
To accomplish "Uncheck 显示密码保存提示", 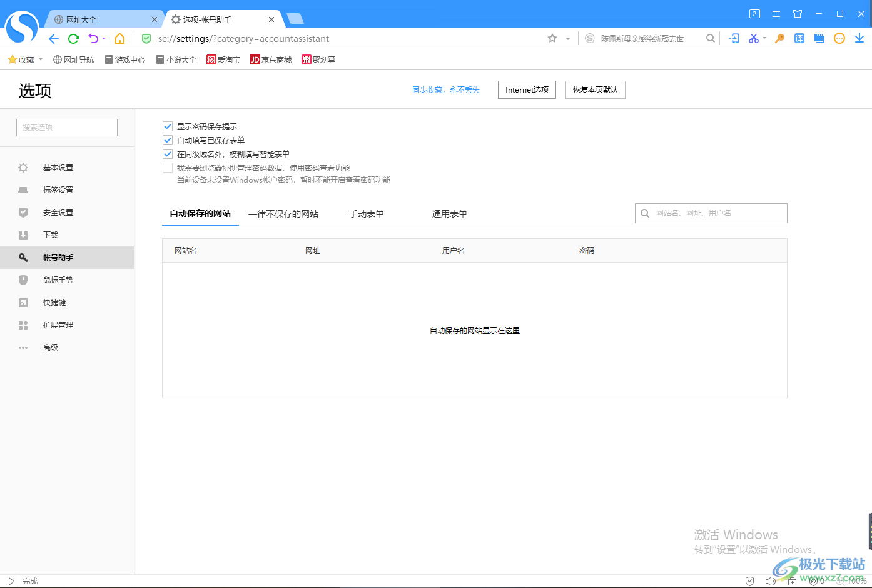I will point(168,126).
